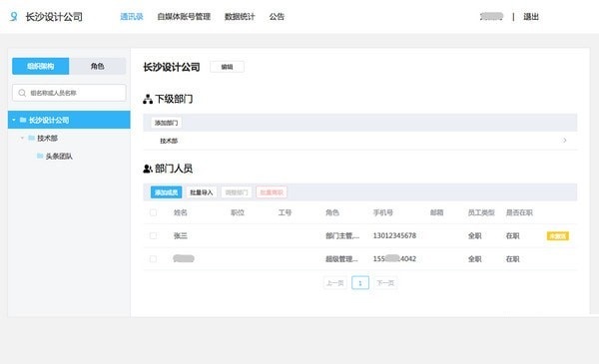Click 技术部 in the 下级部门 list
This screenshot has width=599, height=364.
pos(169,141)
